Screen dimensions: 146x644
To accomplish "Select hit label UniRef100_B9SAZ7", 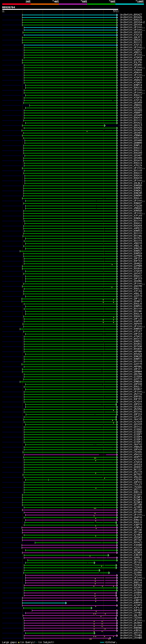I will (x=131, y=15).
